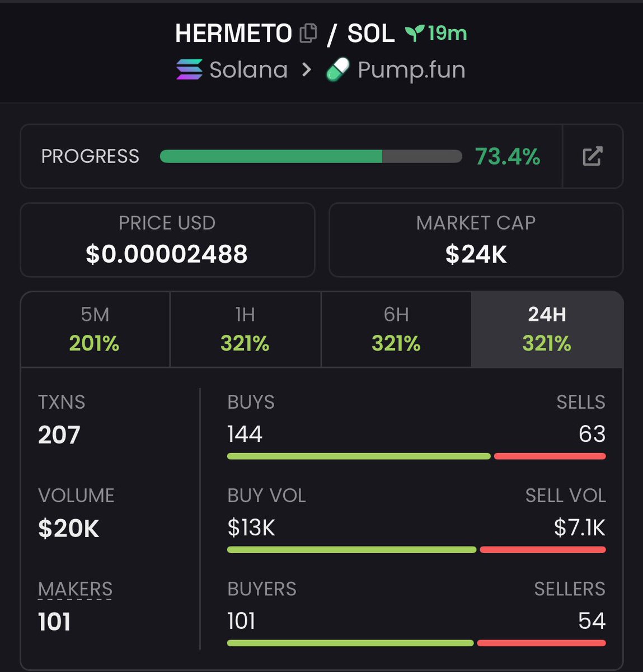Select the 5M timeframe tab
This screenshot has width=643, height=672.
tap(95, 329)
